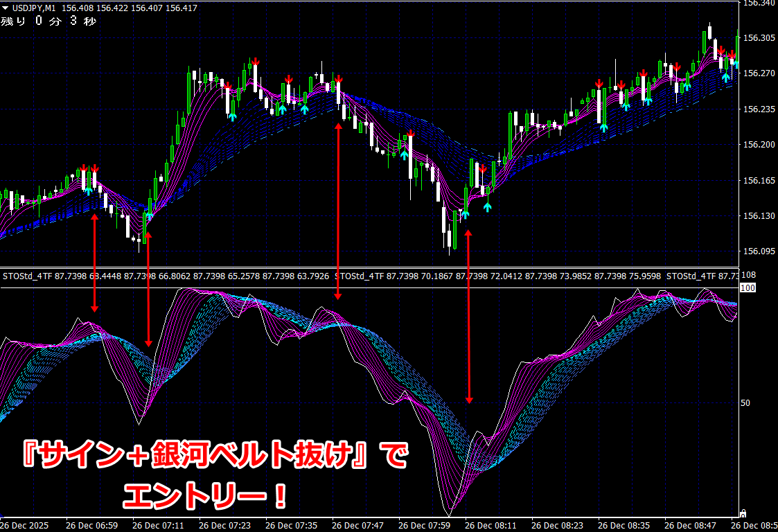778x532 pixels.
Task: Click the 70.1867 indicator value
Action: [437, 276]
